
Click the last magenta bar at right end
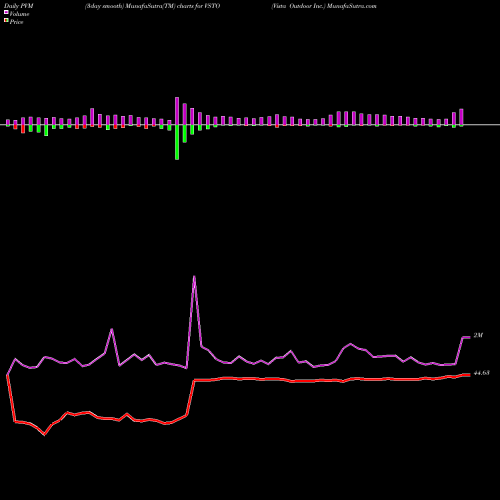point(461,117)
